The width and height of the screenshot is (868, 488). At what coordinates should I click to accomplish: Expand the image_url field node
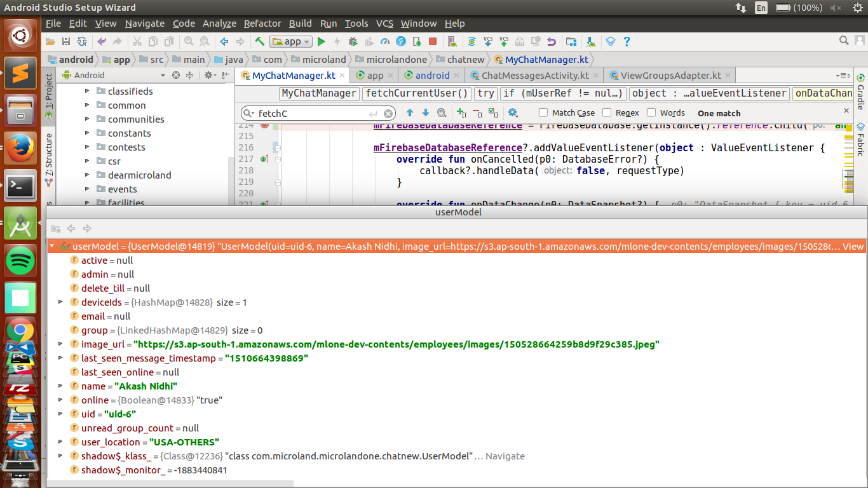[61, 344]
